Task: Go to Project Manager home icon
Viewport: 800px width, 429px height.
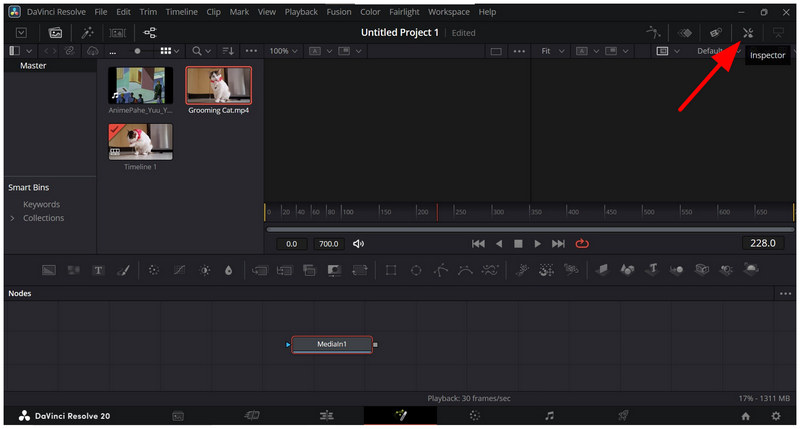Action: tap(745, 416)
